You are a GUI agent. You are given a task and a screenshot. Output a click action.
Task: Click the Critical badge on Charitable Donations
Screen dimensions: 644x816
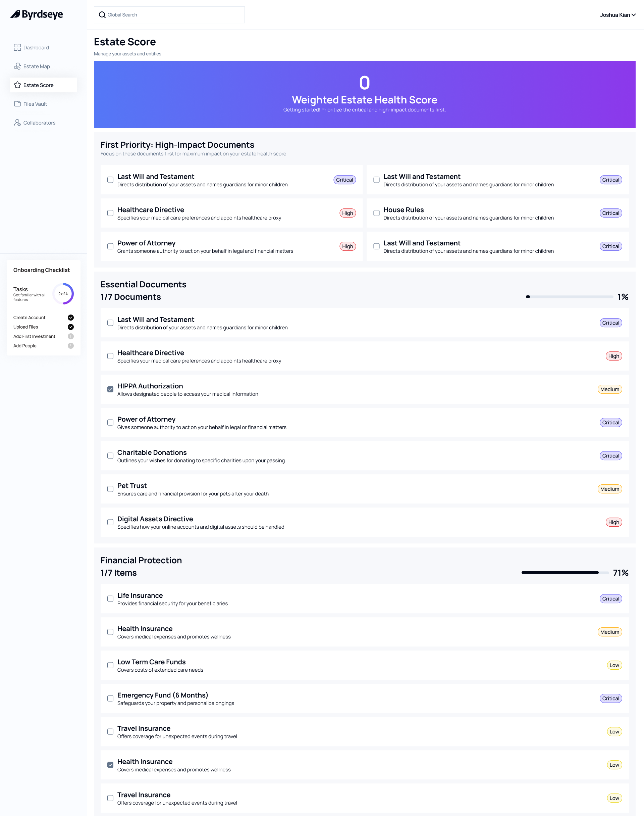610,456
